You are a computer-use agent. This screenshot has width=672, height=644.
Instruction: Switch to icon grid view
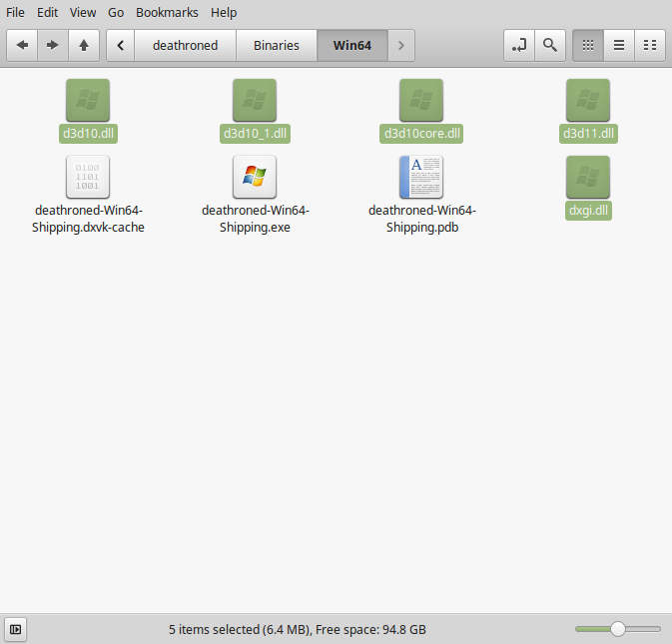point(588,45)
